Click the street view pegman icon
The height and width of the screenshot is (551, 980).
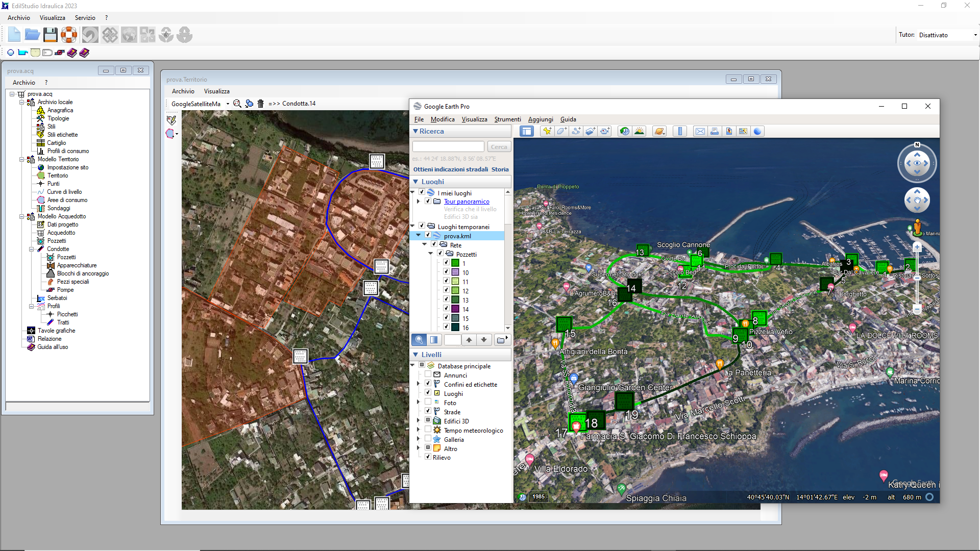[917, 227]
